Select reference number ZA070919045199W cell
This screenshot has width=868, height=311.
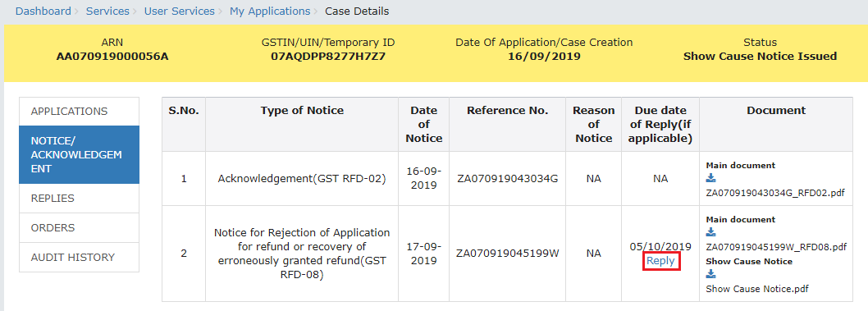(508, 254)
